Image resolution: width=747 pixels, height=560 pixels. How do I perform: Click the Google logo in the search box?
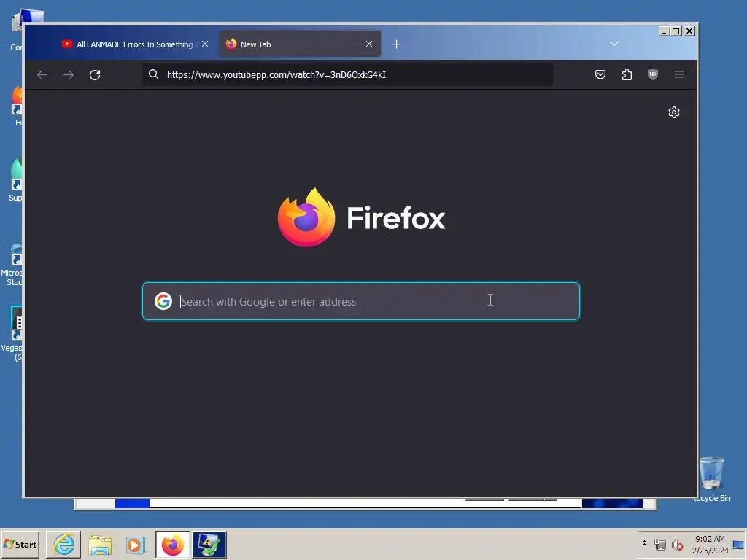click(163, 301)
